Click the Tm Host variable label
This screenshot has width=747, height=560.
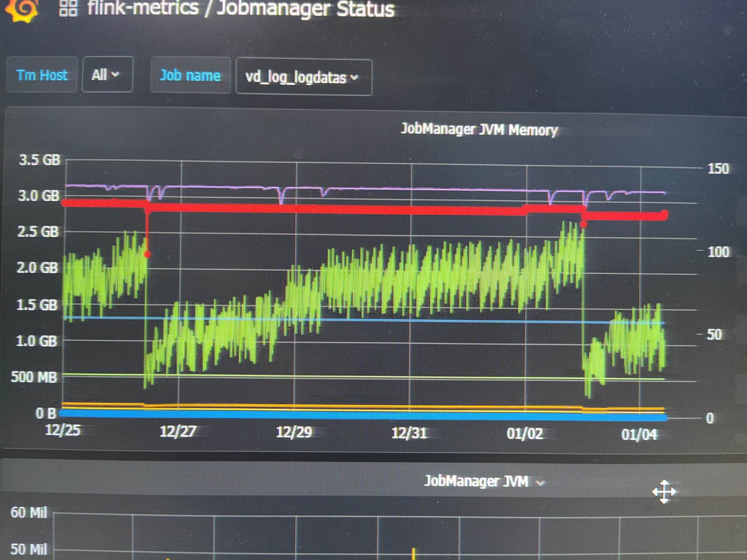click(x=42, y=75)
